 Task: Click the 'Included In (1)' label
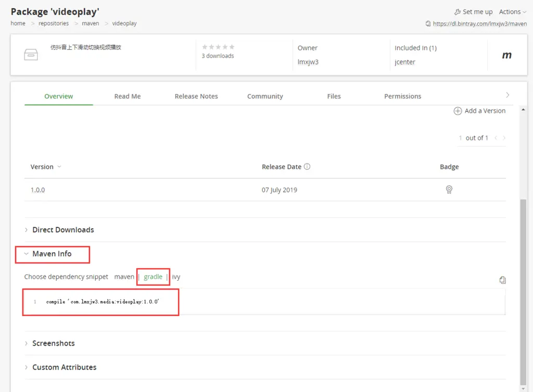(416, 48)
